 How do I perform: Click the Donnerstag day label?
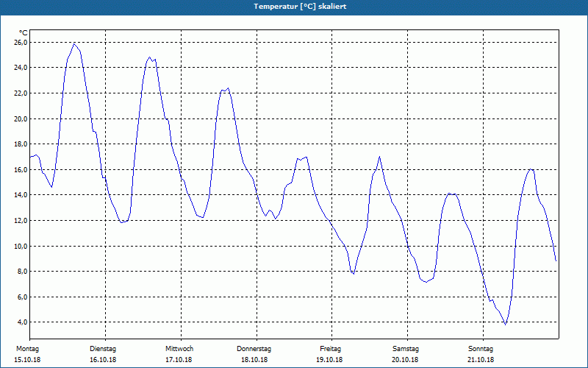(254, 349)
